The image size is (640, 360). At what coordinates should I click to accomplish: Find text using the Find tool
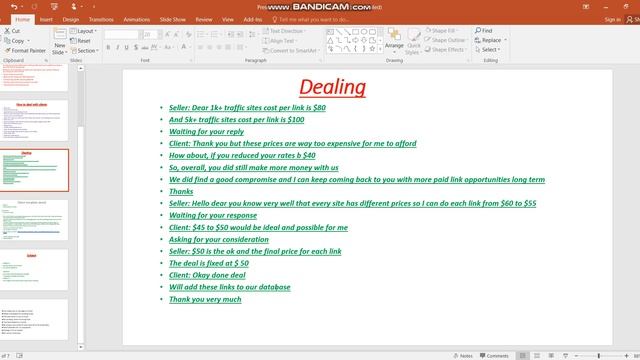(x=484, y=31)
